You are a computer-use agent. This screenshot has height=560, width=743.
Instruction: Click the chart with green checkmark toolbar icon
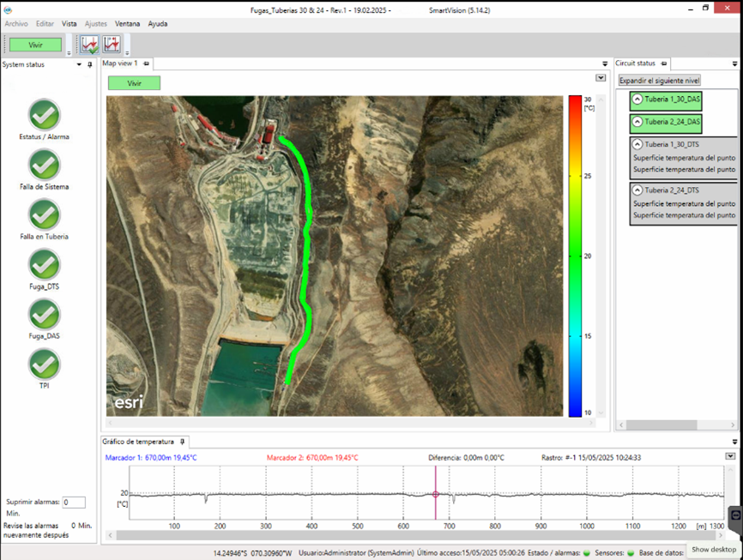point(89,45)
